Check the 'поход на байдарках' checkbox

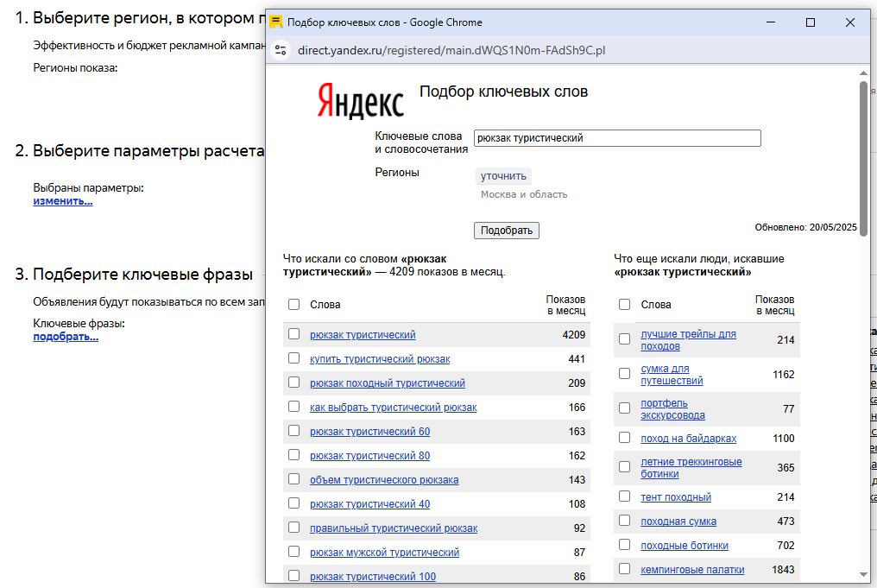click(625, 438)
